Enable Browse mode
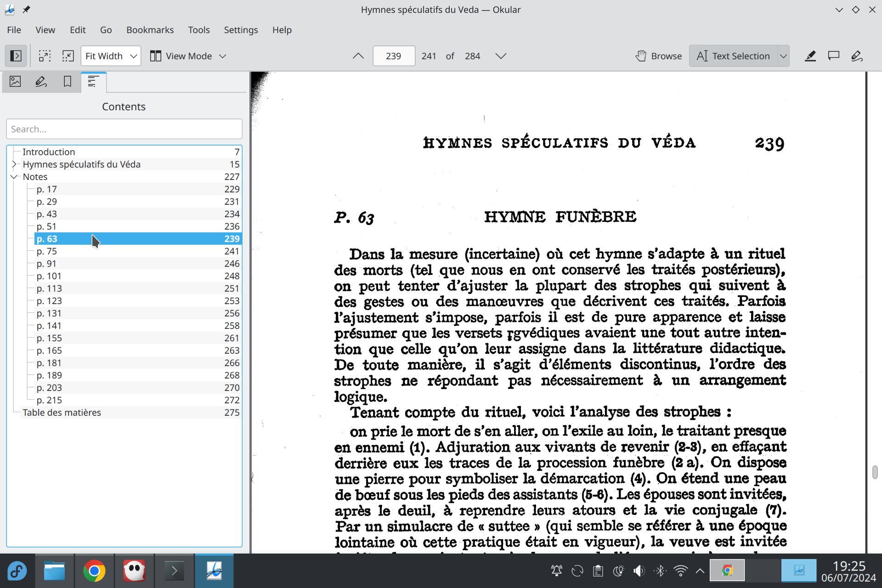The width and height of the screenshot is (882, 588). pyautogui.click(x=659, y=56)
